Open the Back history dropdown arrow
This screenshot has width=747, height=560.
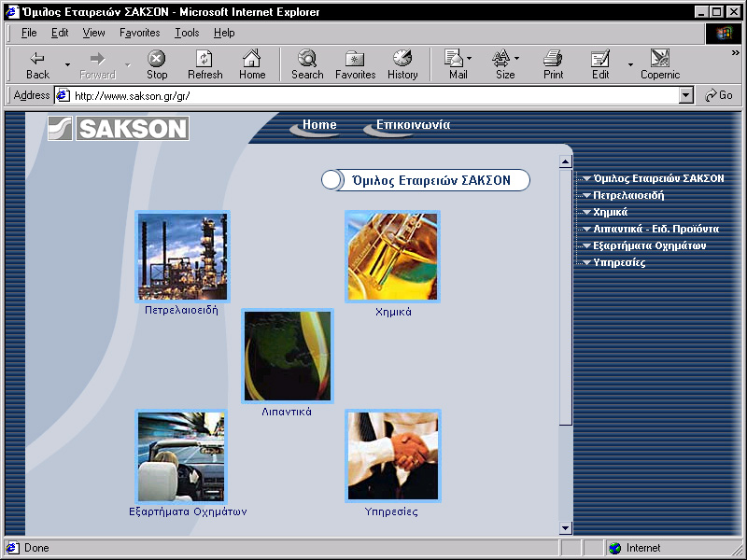tap(67, 64)
